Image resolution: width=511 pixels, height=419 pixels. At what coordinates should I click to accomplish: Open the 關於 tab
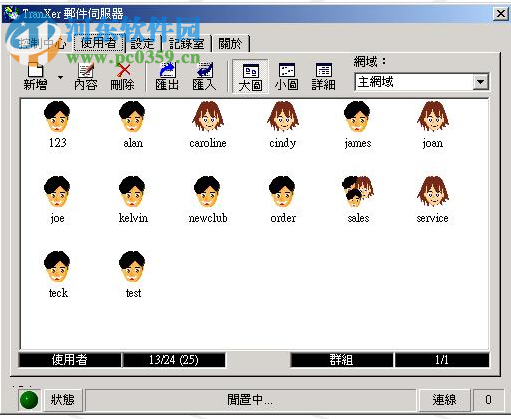[x=230, y=44]
